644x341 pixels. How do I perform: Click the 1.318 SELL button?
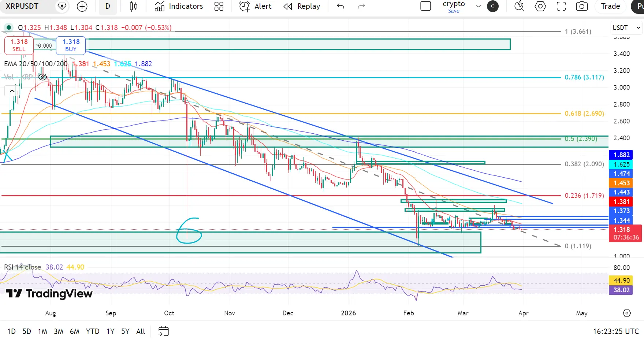19,45
